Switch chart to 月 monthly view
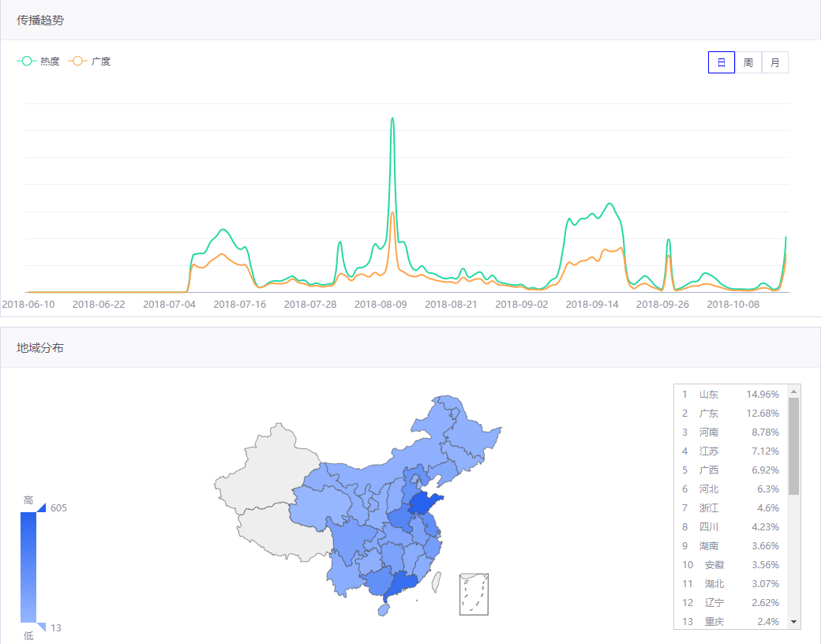825x644 pixels. (x=774, y=62)
